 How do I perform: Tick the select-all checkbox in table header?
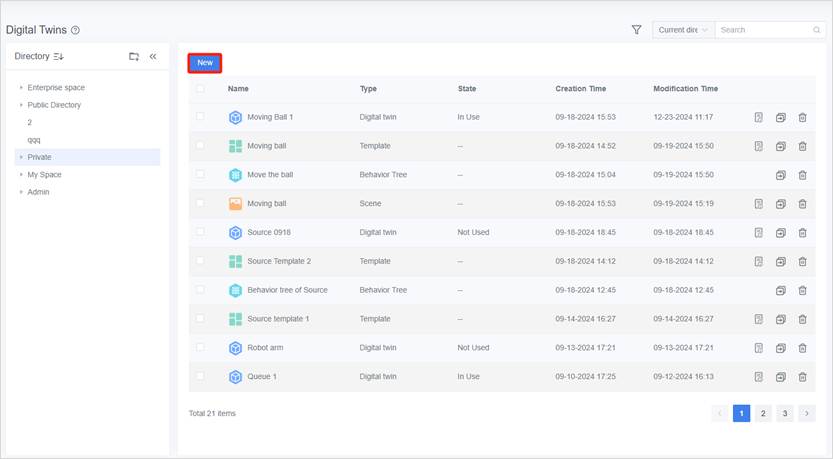pos(201,89)
